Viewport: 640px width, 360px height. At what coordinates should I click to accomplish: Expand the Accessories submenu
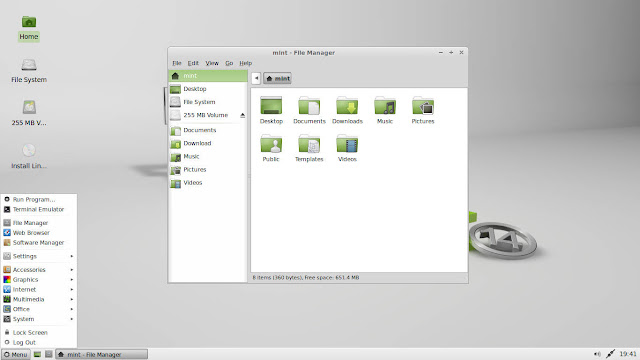[x=39, y=270]
